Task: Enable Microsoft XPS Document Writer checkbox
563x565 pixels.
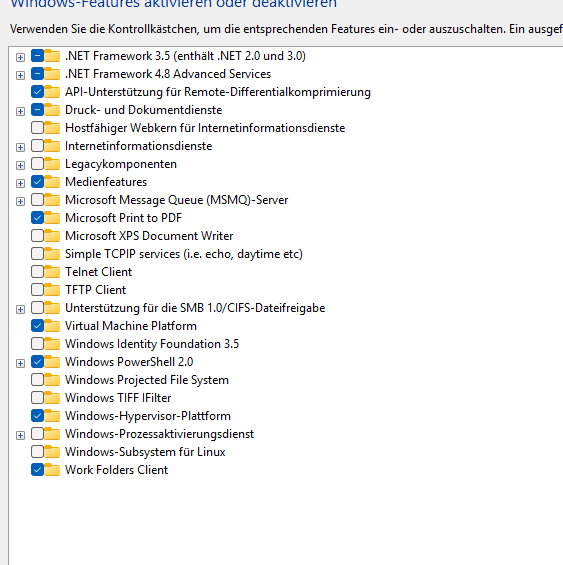Action: coord(37,236)
